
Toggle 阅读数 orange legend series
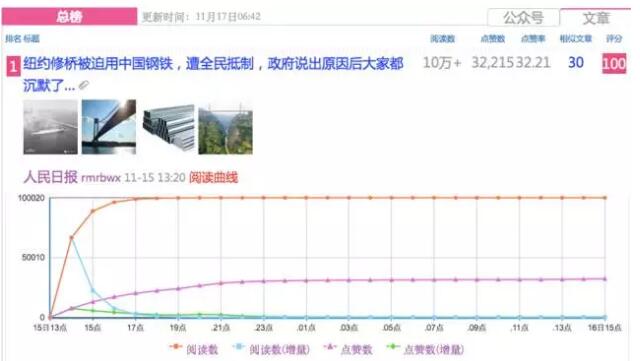tap(193, 349)
